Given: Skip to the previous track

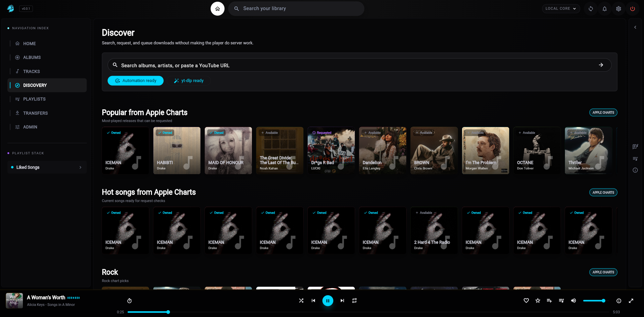Looking at the screenshot, I should pos(313,301).
